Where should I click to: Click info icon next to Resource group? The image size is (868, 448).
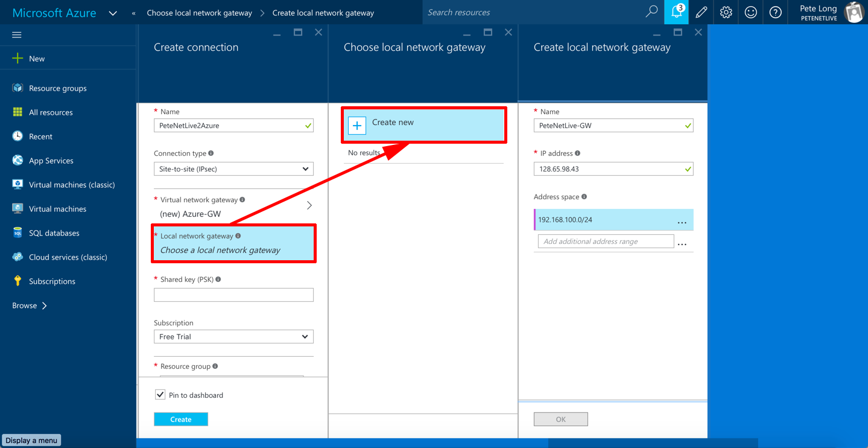point(215,366)
